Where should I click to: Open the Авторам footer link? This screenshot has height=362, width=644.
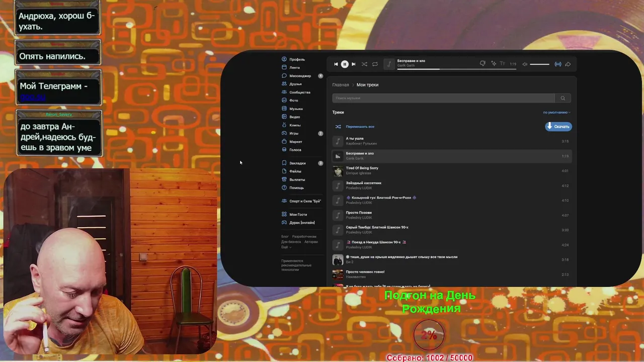311,242
